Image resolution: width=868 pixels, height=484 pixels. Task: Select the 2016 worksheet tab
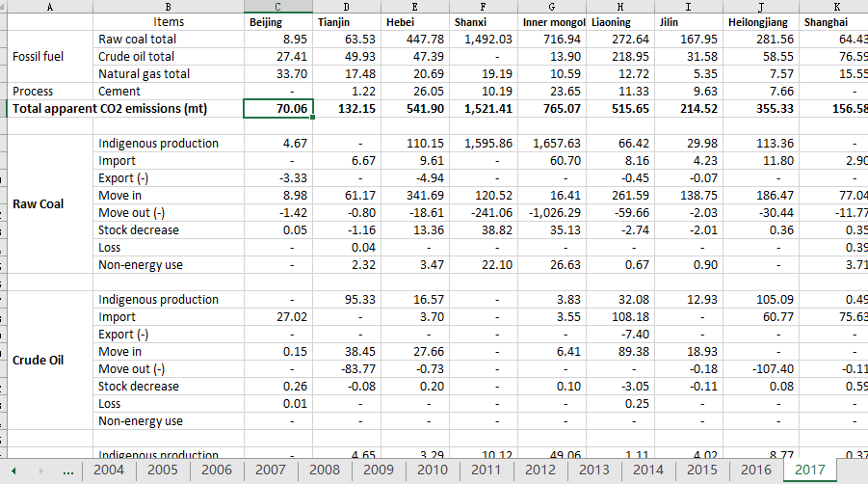pos(756,471)
